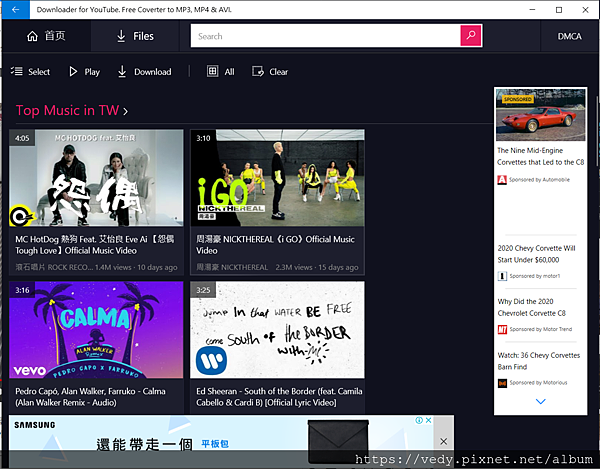Open the DMCA page
600x469 pixels.
(569, 36)
